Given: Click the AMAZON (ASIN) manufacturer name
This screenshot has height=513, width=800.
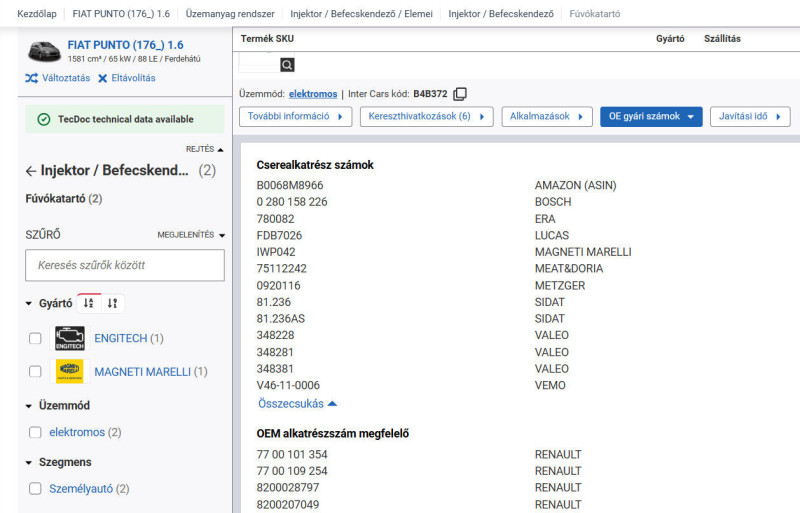Looking at the screenshot, I should (576, 185).
